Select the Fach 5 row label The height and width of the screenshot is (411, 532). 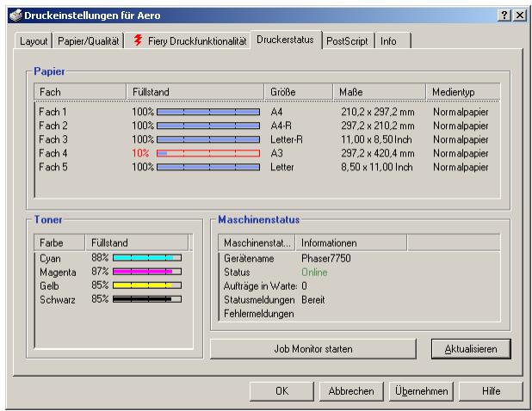(x=53, y=167)
